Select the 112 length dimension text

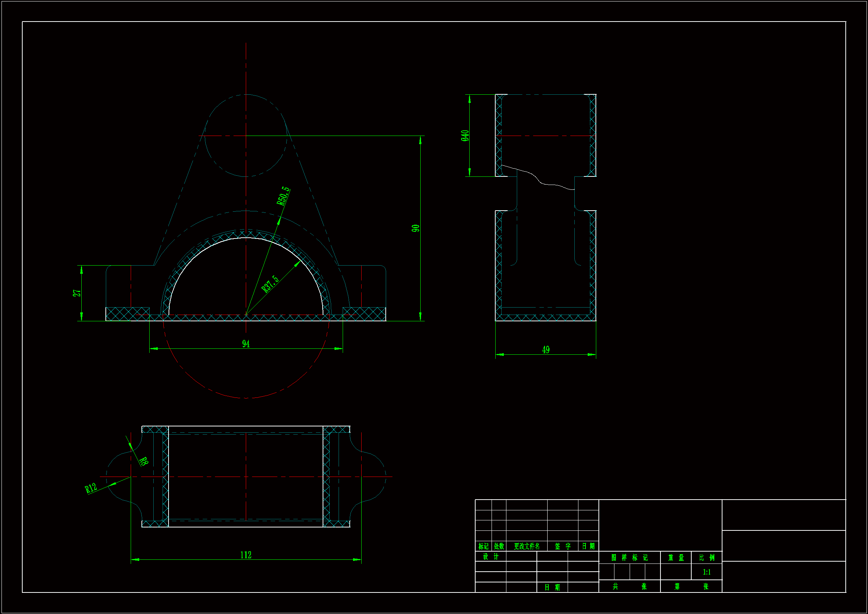point(246,555)
